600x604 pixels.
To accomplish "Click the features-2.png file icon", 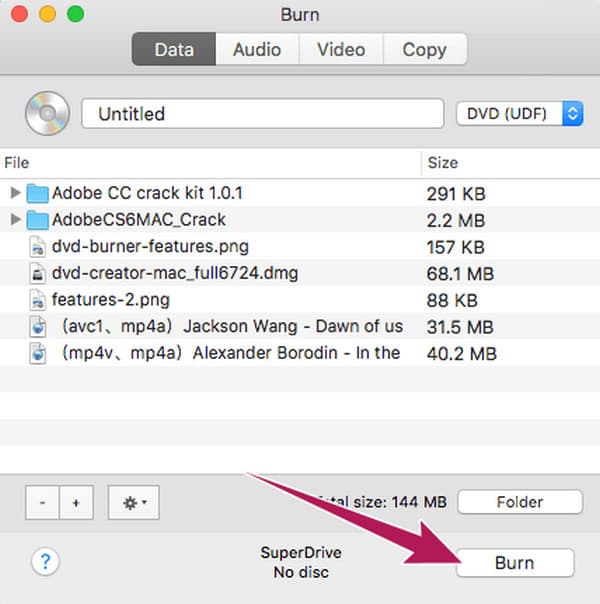I will 38,300.
